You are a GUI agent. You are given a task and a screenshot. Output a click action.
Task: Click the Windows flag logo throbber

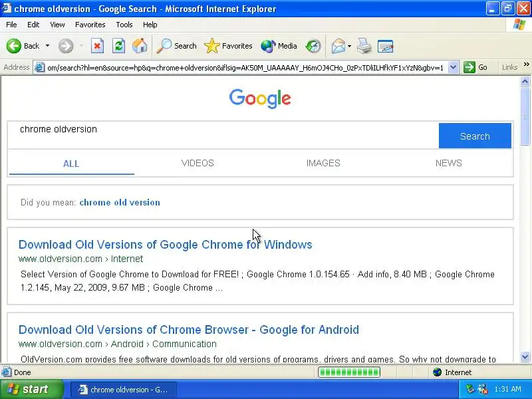tap(519, 25)
